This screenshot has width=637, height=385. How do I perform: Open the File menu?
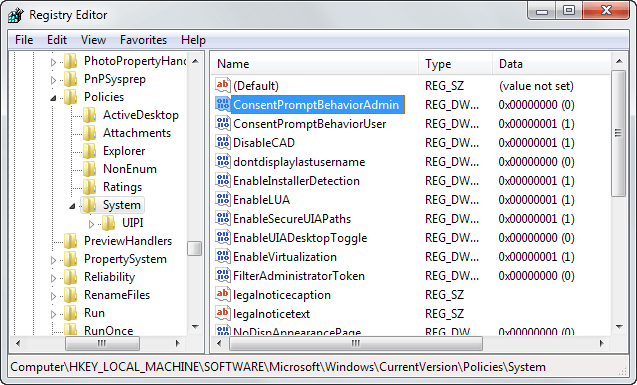pyautogui.click(x=24, y=40)
